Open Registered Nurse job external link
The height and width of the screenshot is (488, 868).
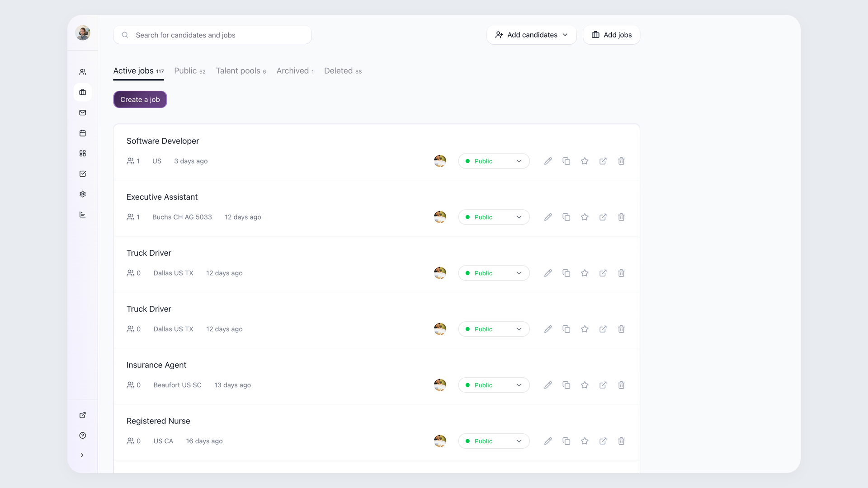(x=603, y=441)
